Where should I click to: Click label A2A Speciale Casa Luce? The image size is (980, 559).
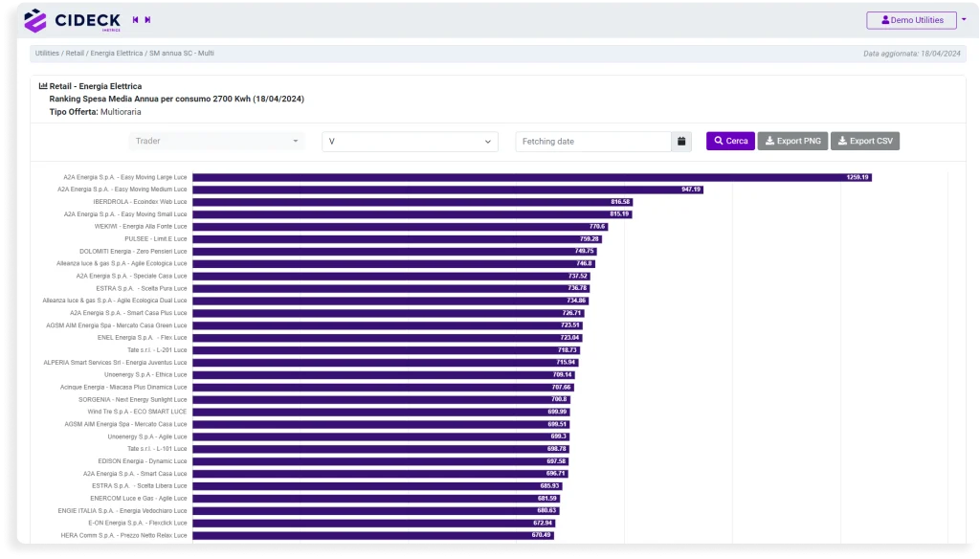131,276
